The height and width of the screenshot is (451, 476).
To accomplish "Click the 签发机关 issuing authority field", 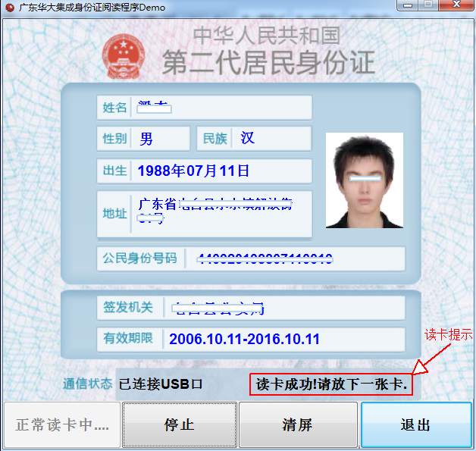I will pyautogui.click(x=283, y=307).
